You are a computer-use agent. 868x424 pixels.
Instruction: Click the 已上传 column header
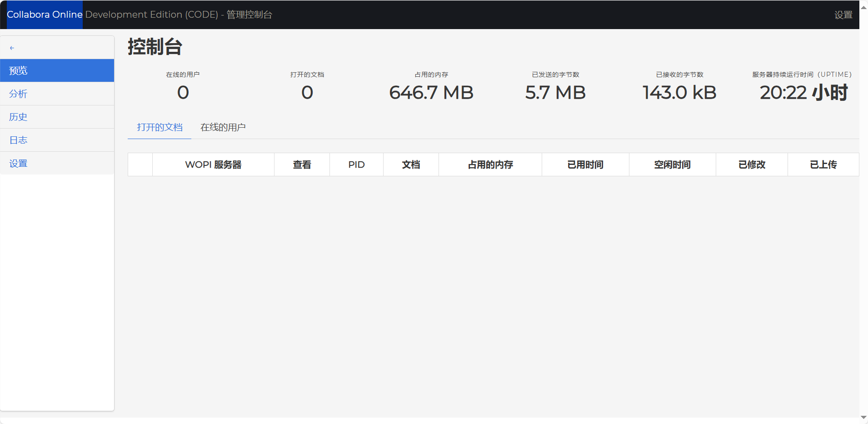(x=823, y=165)
